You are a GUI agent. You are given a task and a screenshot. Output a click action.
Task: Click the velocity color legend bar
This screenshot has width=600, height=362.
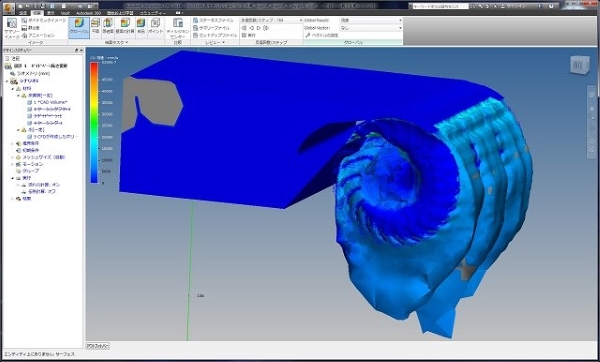click(94, 122)
